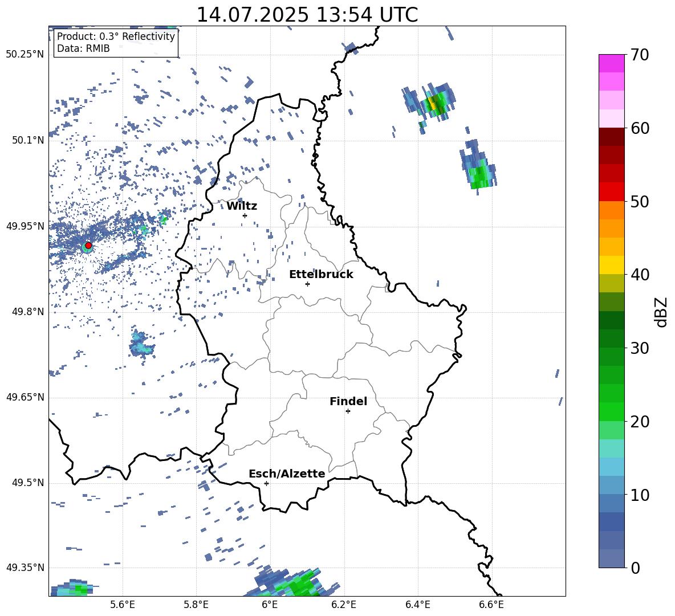Click the 40 label on the colorbar
Image resolution: width=675 pixels, height=616 pixels.
(640, 275)
